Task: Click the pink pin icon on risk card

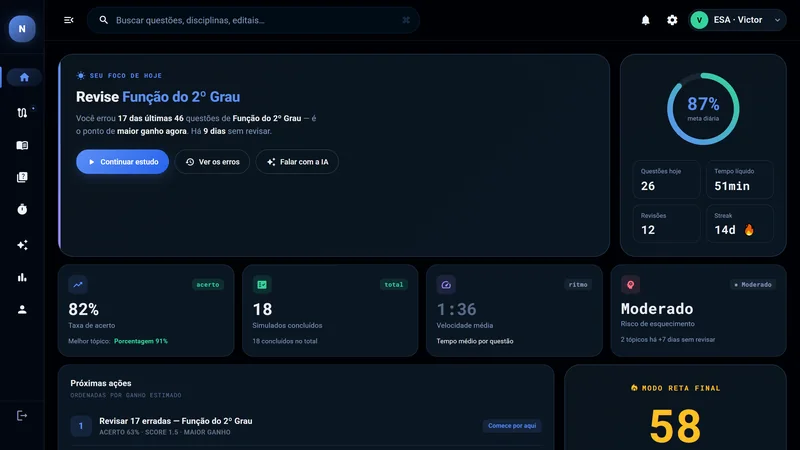Action: 630,285
